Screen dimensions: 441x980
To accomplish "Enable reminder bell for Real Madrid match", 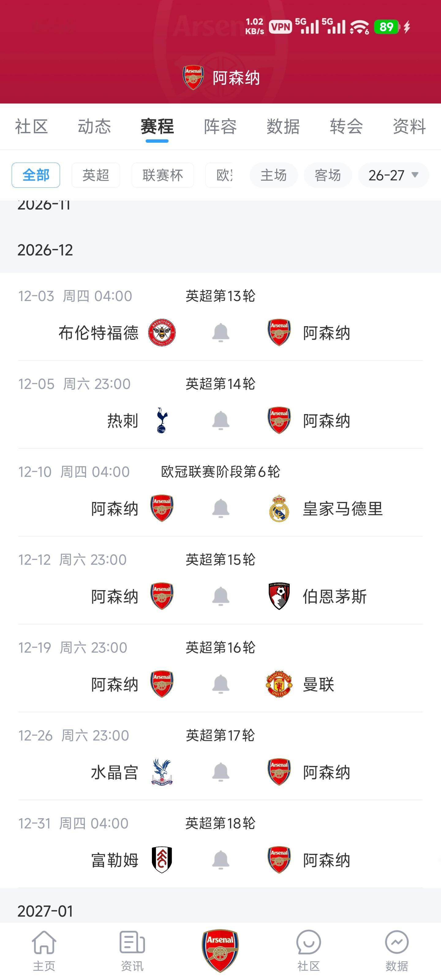I will pos(221,508).
